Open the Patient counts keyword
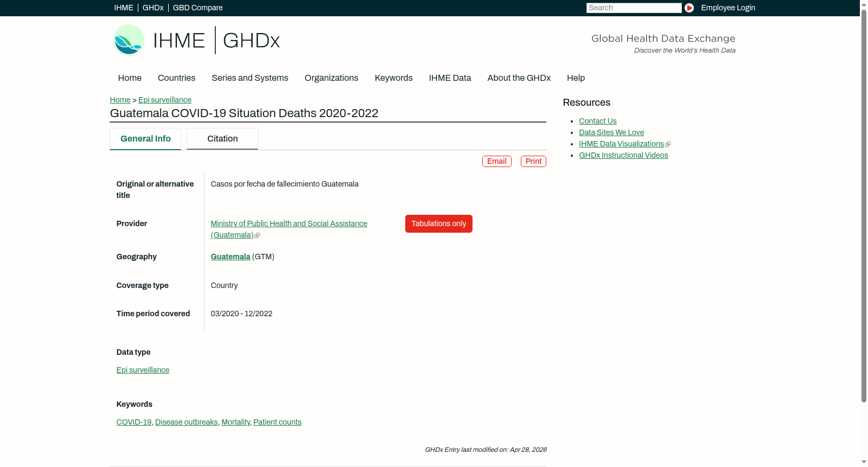The height and width of the screenshot is (467, 868). click(x=277, y=422)
